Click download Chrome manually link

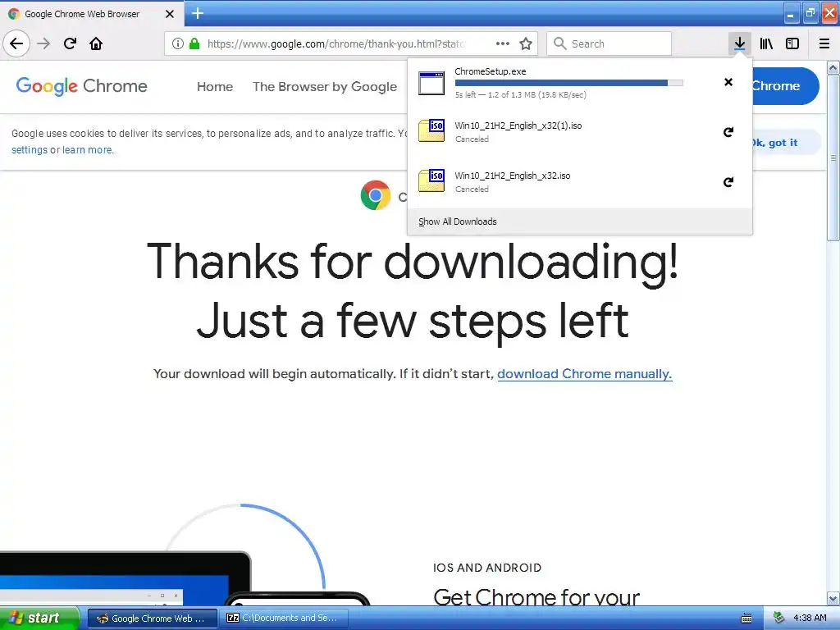click(x=584, y=374)
